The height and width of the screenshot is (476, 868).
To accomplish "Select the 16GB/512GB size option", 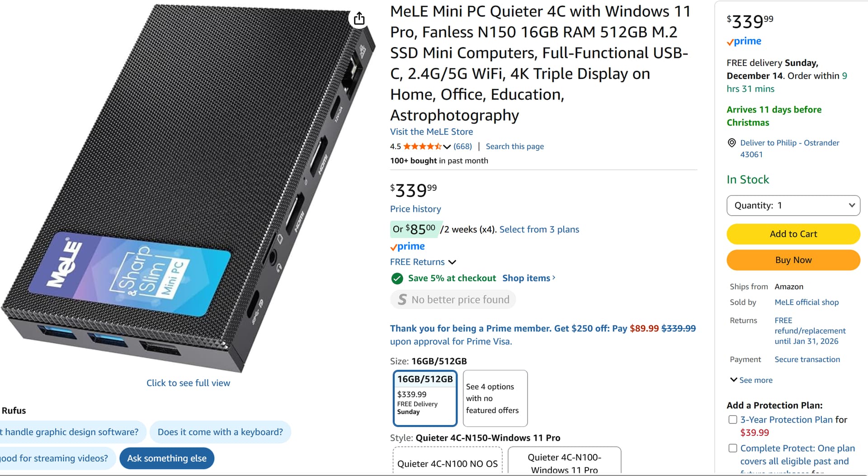I will (x=425, y=398).
